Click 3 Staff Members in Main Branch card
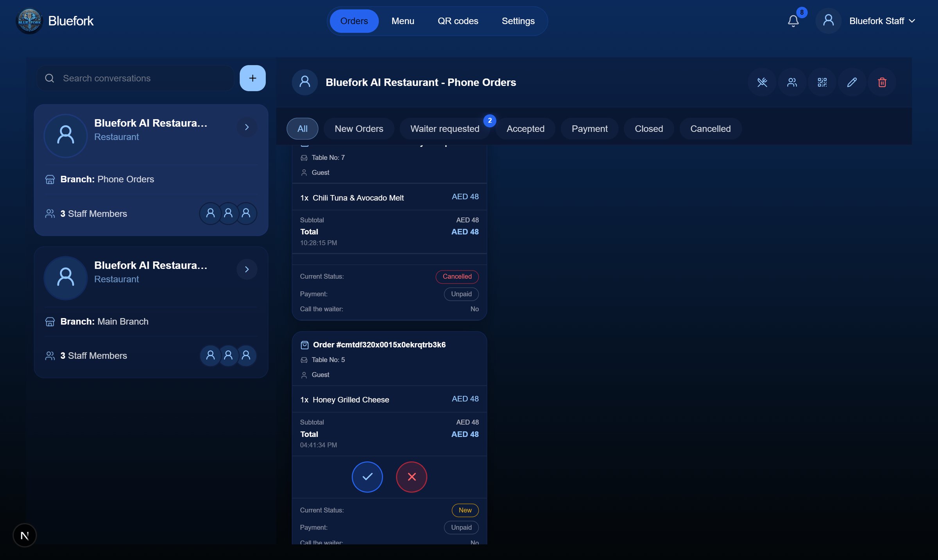Screen dimensions: 938x560 (93, 356)
